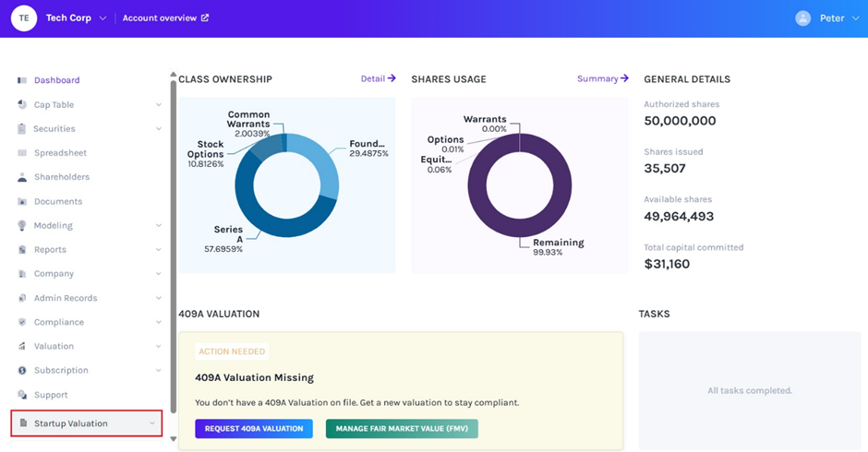Click the Dashboard icon in sidebar
This screenshot has height=452, width=868.
[x=22, y=81]
